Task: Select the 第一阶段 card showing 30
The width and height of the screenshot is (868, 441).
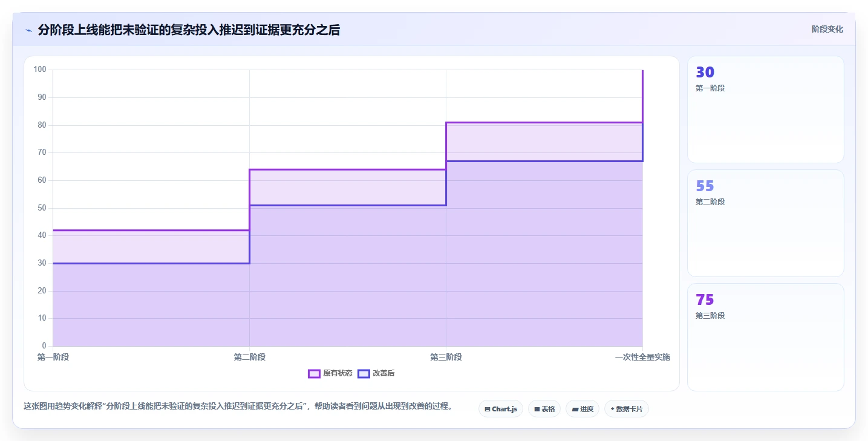Action: (x=766, y=109)
